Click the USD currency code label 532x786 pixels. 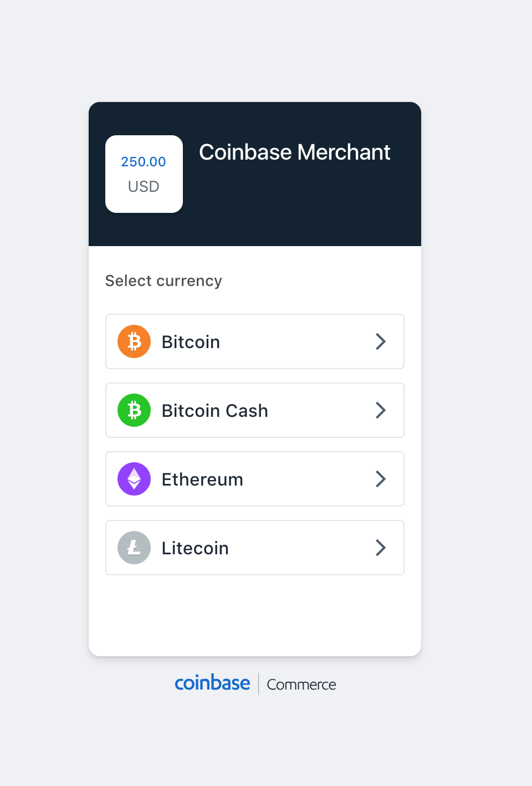tap(144, 187)
